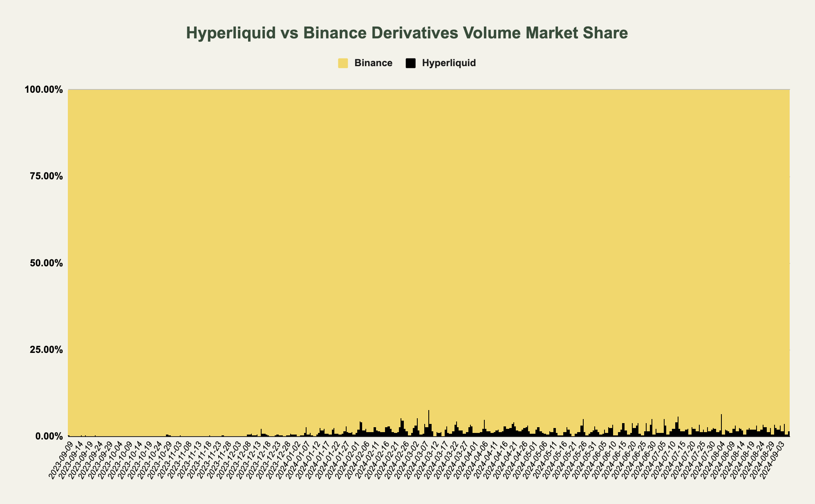Image resolution: width=815 pixels, height=504 pixels.
Task: Select the chart title text
Action: [x=407, y=35]
